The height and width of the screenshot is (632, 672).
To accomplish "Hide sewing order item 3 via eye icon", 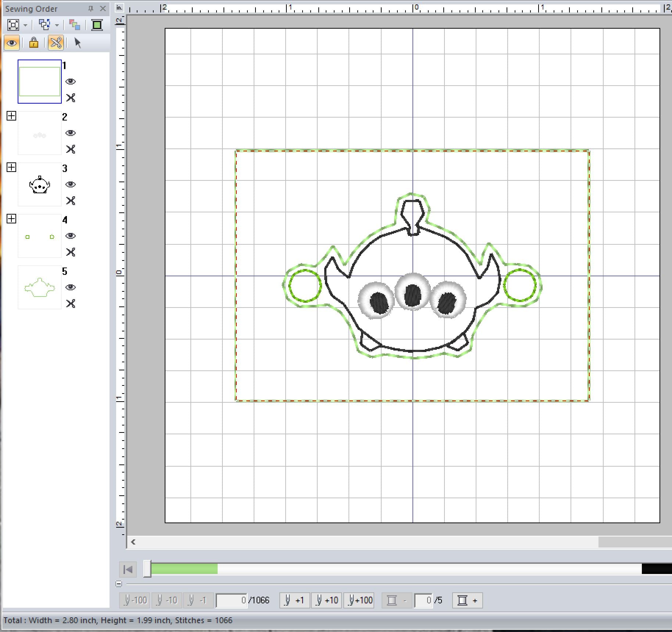I will [71, 184].
